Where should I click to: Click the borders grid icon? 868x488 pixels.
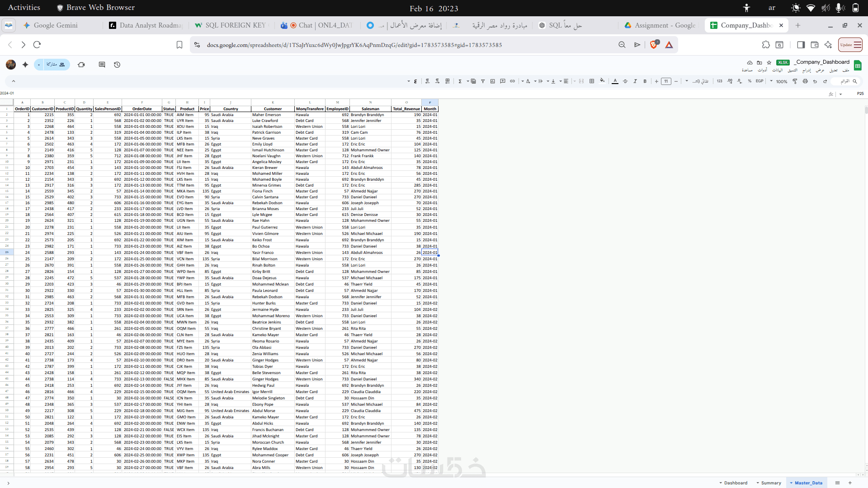click(592, 81)
